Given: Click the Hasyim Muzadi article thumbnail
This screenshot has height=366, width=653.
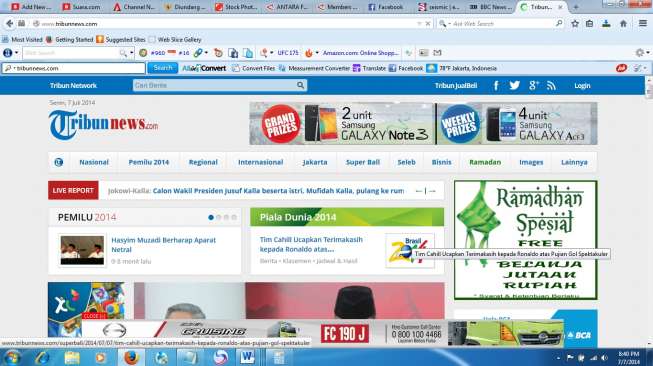Looking at the screenshot, I should coord(82,250).
